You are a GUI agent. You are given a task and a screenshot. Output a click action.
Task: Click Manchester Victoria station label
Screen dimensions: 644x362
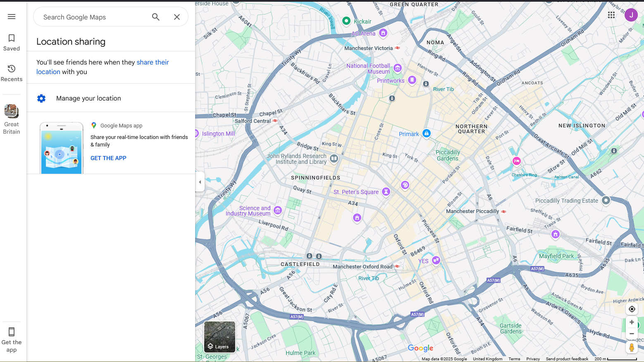[x=369, y=48]
